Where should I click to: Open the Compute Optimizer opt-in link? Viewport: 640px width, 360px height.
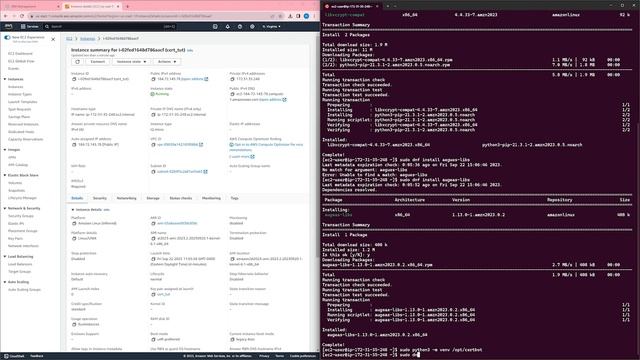pos(266,147)
